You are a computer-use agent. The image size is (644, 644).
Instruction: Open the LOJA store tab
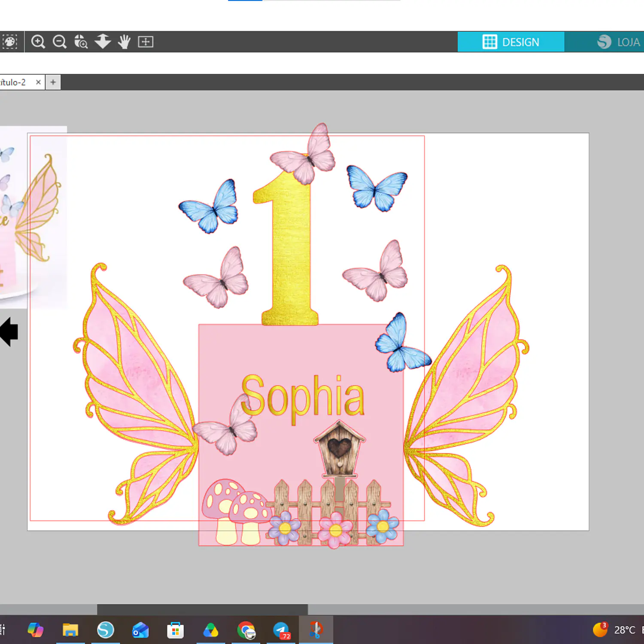(x=618, y=42)
